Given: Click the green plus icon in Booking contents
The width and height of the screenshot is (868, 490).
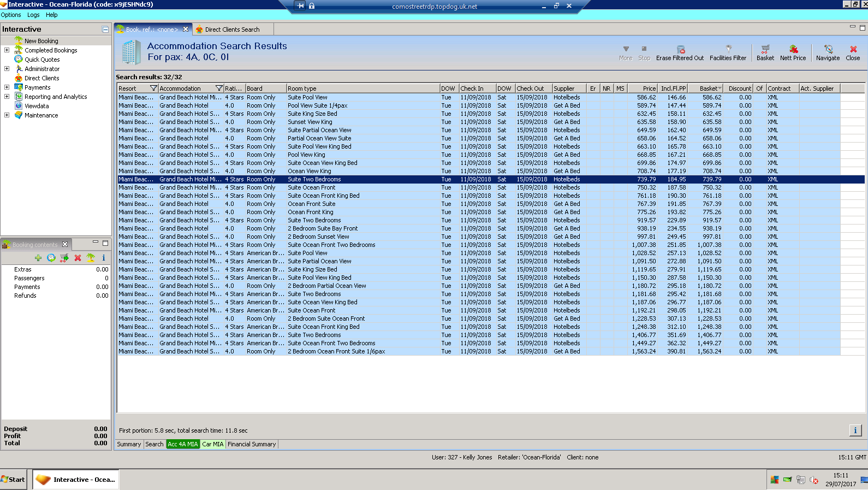Looking at the screenshot, I should click(x=38, y=258).
